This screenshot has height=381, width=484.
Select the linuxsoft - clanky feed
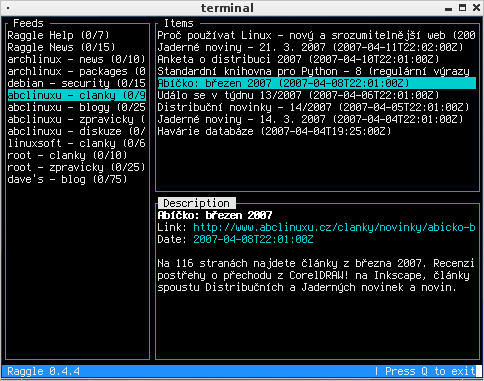click(x=76, y=143)
